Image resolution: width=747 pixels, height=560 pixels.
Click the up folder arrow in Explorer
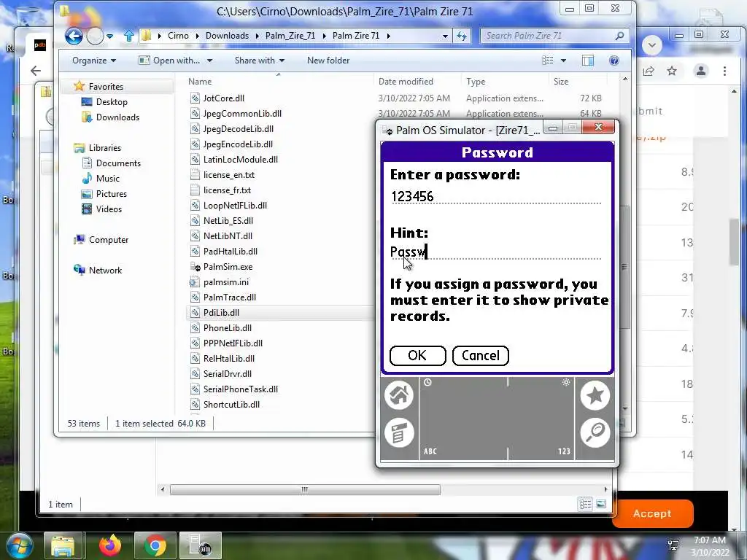128,36
